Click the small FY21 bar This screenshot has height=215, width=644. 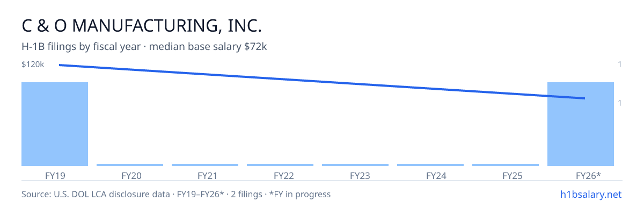(x=205, y=165)
